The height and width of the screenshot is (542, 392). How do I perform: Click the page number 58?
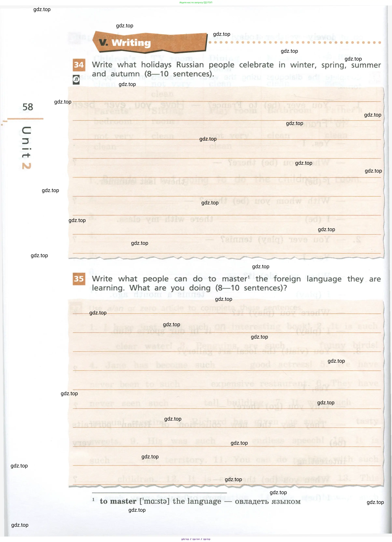pos(28,107)
